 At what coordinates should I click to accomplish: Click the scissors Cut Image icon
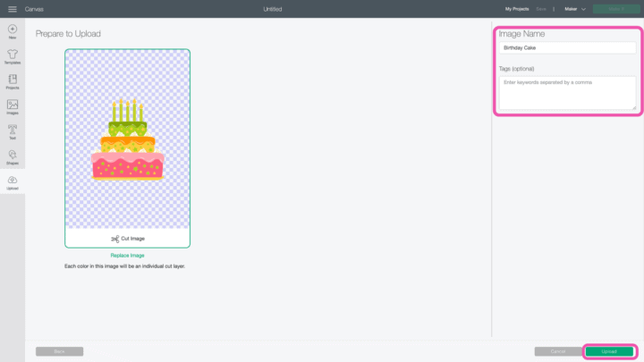pos(114,239)
